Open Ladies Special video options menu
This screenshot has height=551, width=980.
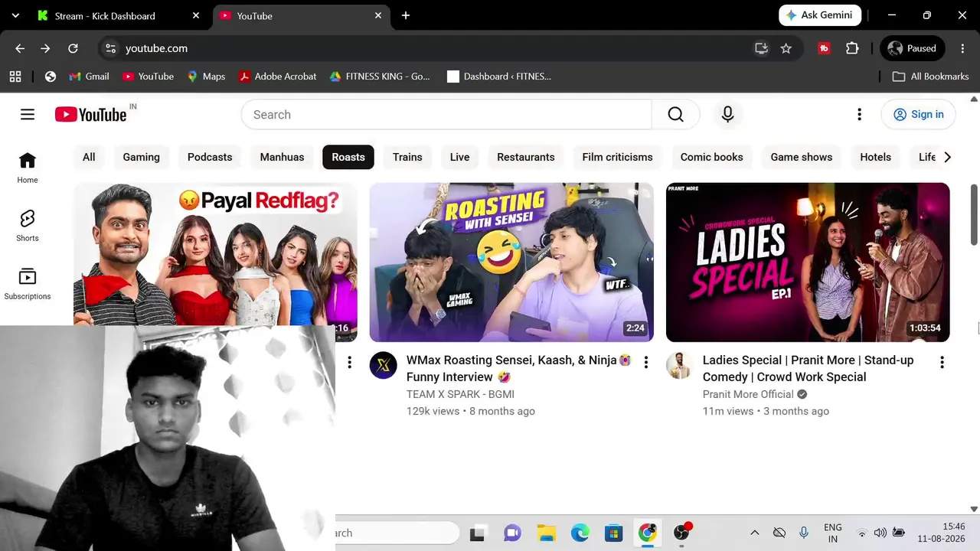click(x=942, y=362)
